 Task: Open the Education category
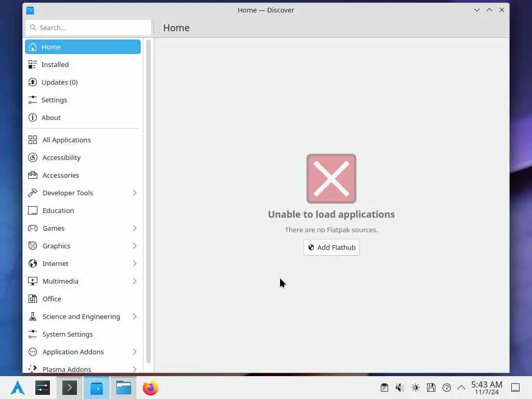(x=83, y=210)
